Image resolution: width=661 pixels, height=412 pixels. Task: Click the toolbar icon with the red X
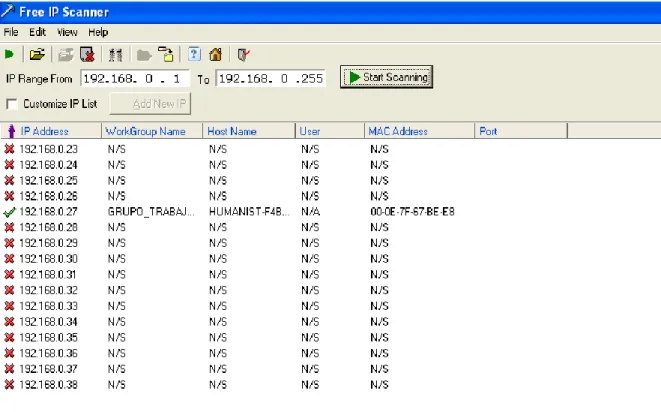point(87,54)
